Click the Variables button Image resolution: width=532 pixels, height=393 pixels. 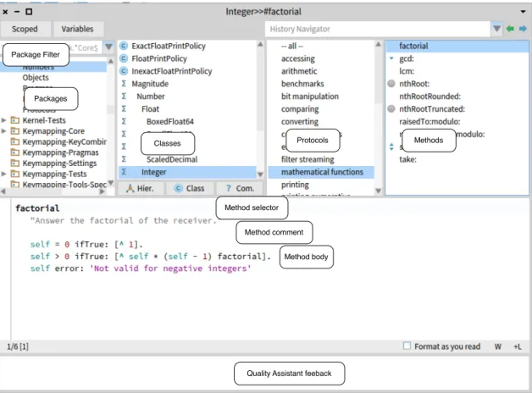click(x=77, y=29)
